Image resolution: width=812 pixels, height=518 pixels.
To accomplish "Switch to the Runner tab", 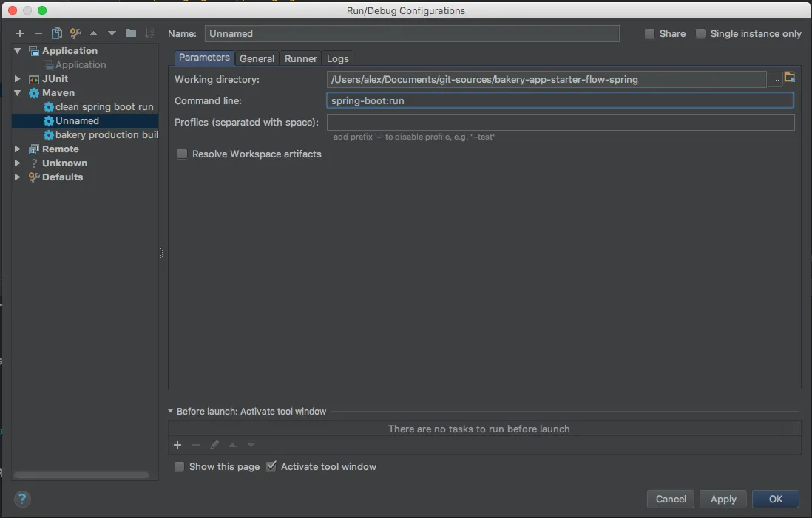I will pos(300,58).
